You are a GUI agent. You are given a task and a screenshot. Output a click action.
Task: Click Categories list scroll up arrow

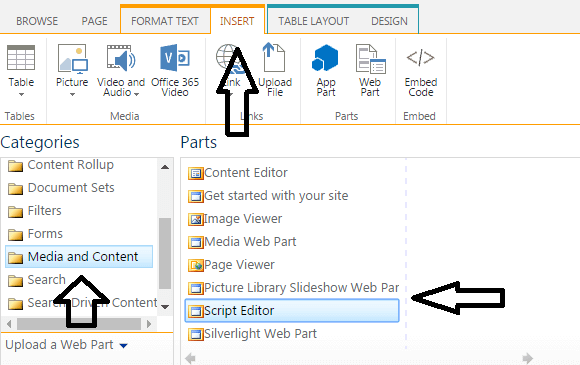165,167
